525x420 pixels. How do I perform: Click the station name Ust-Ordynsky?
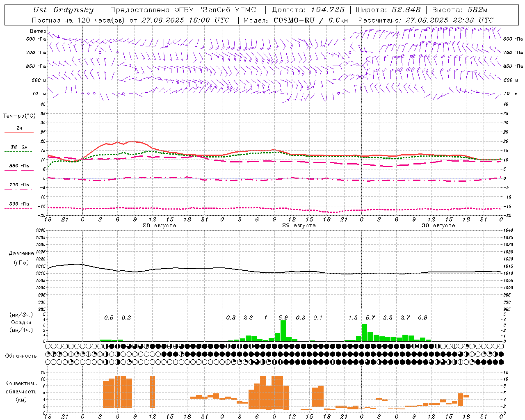[63, 10]
